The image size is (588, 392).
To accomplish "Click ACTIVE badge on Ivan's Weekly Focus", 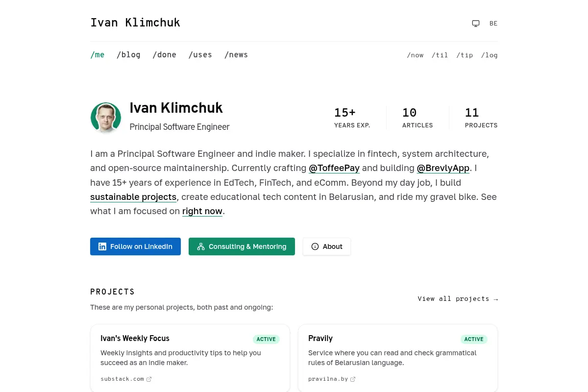I will [266, 339].
